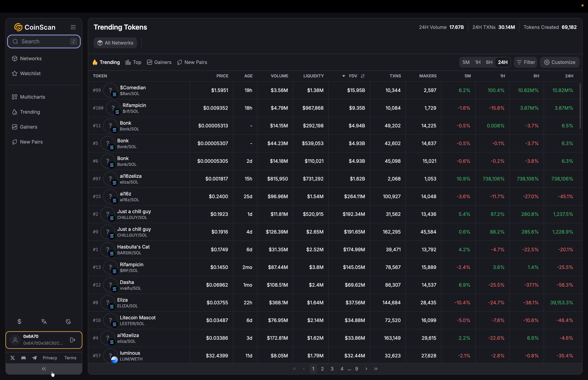The image size is (588, 380).
Task: Open the Privacy link
Action: pyautogui.click(x=50, y=358)
